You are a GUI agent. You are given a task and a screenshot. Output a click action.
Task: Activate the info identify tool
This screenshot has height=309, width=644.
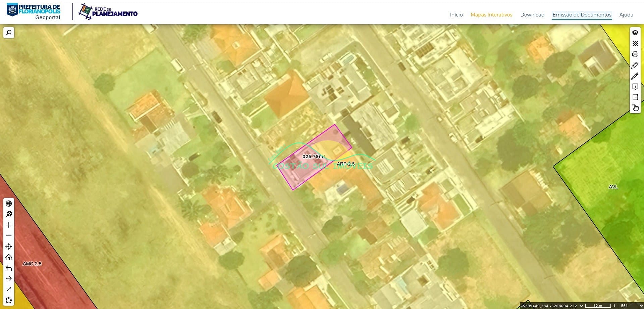click(635, 87)
